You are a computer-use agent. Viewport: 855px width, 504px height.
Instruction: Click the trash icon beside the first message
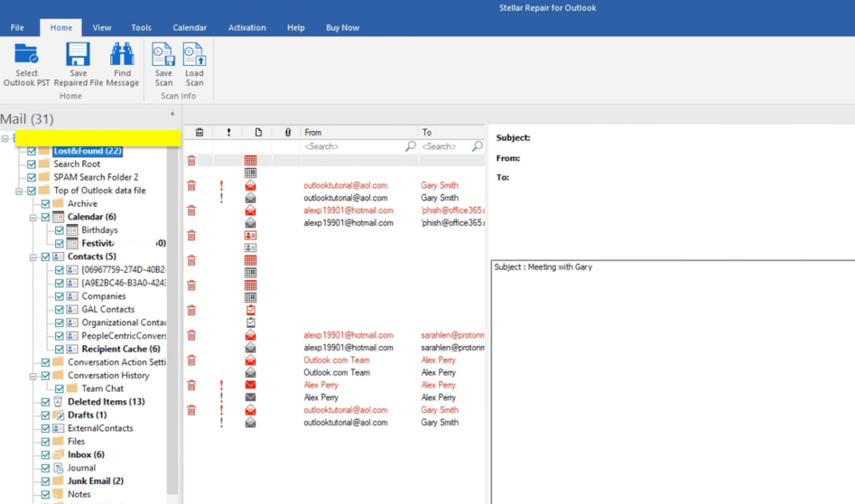click(x=190, y=160)
